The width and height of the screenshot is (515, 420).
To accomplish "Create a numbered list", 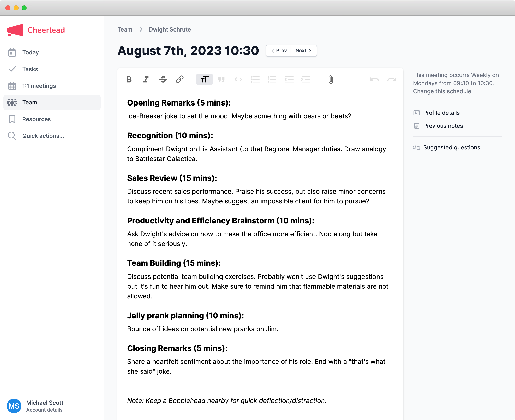I will tap(272, 79).
